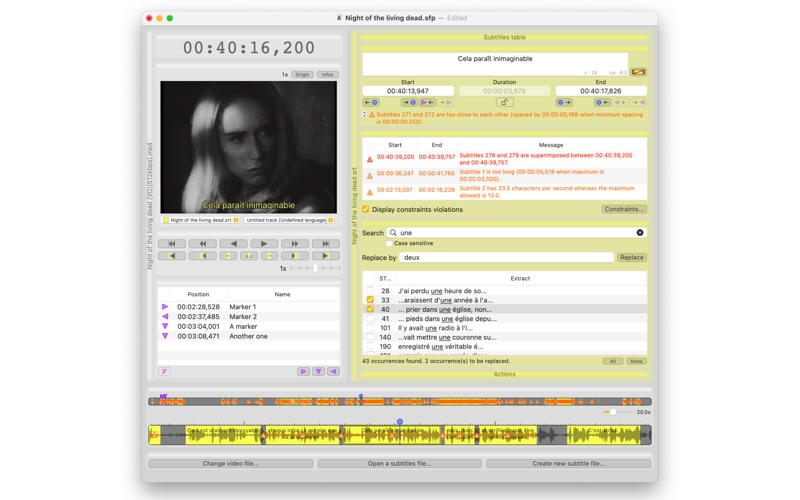Viewport: 800px width, 500px height.
Task: Click the All button under search results
Action: (x=613, y=361)
